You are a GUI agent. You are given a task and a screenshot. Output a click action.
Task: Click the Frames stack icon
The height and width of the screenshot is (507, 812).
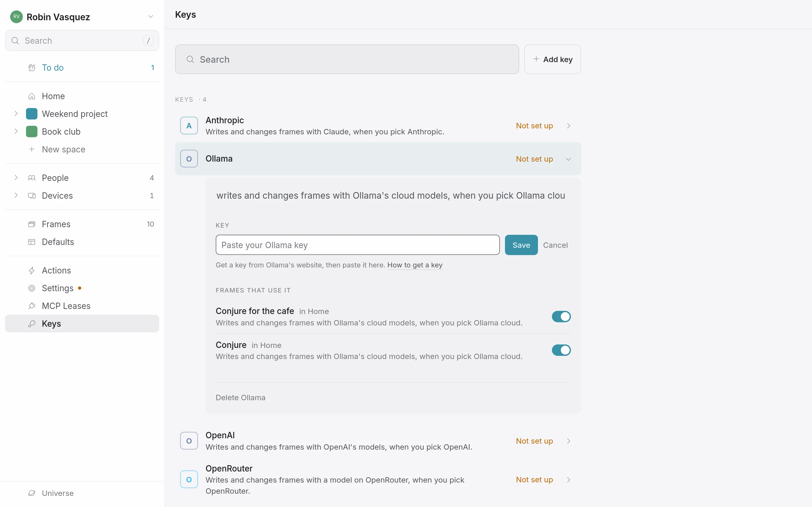31,224
